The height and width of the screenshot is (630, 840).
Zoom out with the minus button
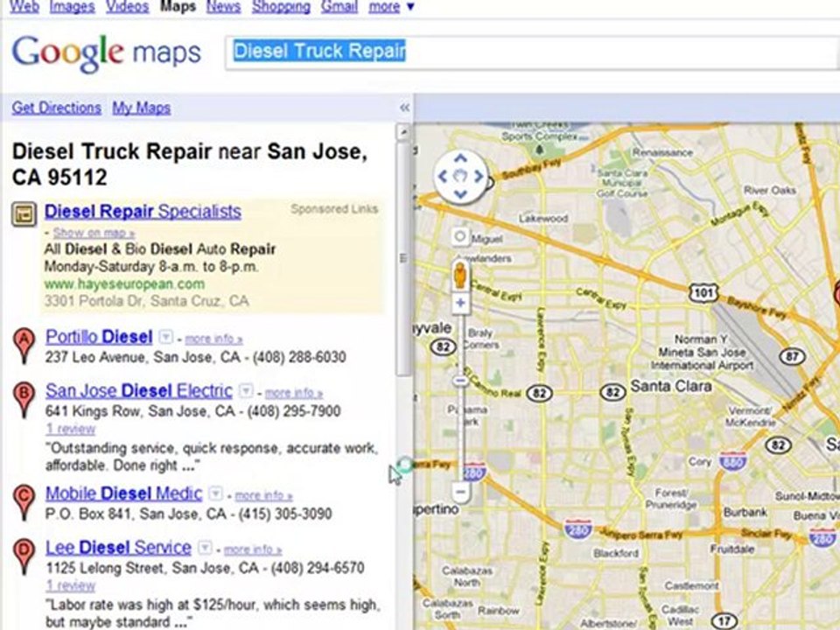click(460, 491)
